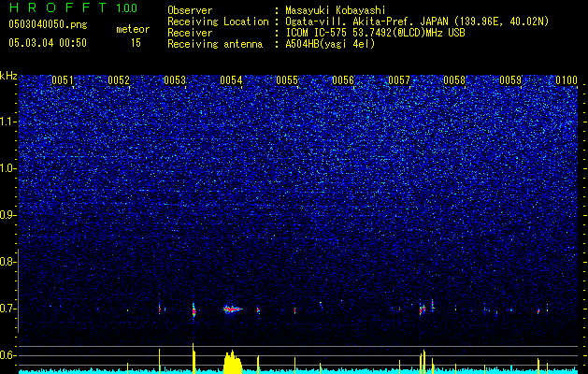The width and height of the screenshot is (588, 374).
Task: Click the 0.8 kHz axis label
Action: tap(7, 262)
